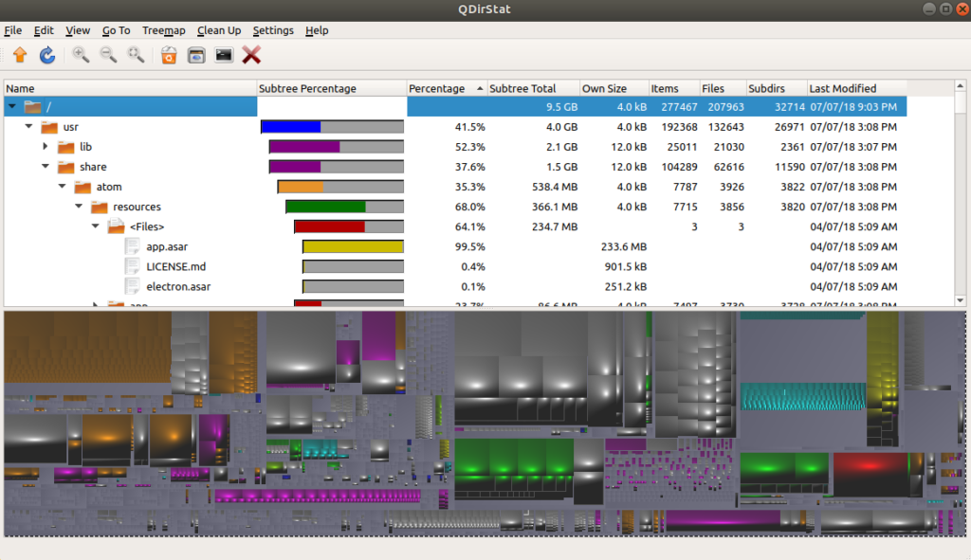Go up one directory level

pyautogui.click(x=19, y=54)
